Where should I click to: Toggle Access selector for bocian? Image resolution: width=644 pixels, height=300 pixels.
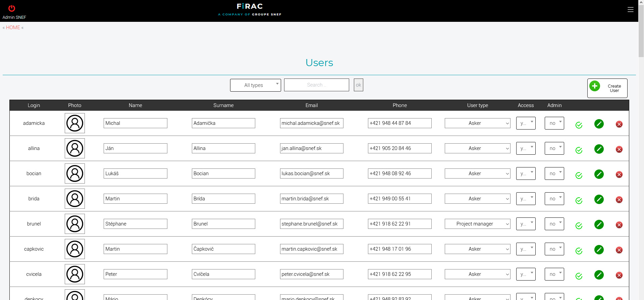tap(526, 173)
